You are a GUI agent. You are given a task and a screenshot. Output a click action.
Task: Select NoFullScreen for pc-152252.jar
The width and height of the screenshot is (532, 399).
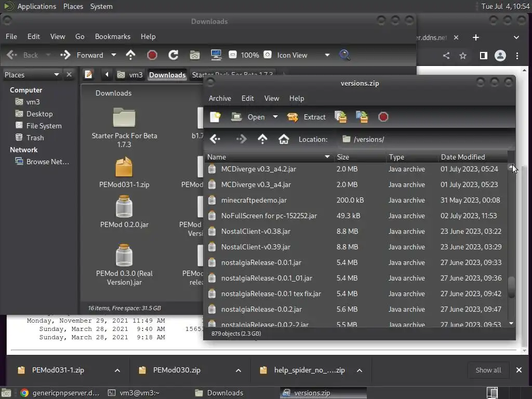[x=356, y=216]
